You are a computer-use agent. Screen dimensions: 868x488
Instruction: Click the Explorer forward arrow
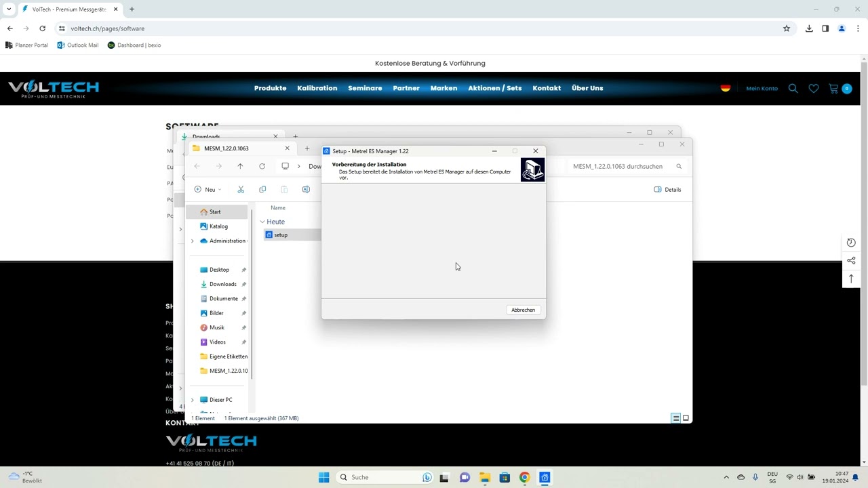point(218,166)
